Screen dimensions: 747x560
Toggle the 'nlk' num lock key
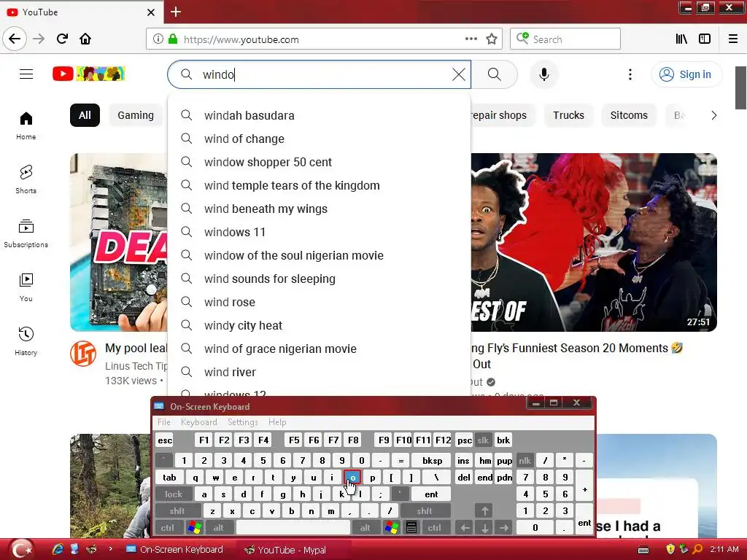(x=525, y=461)
